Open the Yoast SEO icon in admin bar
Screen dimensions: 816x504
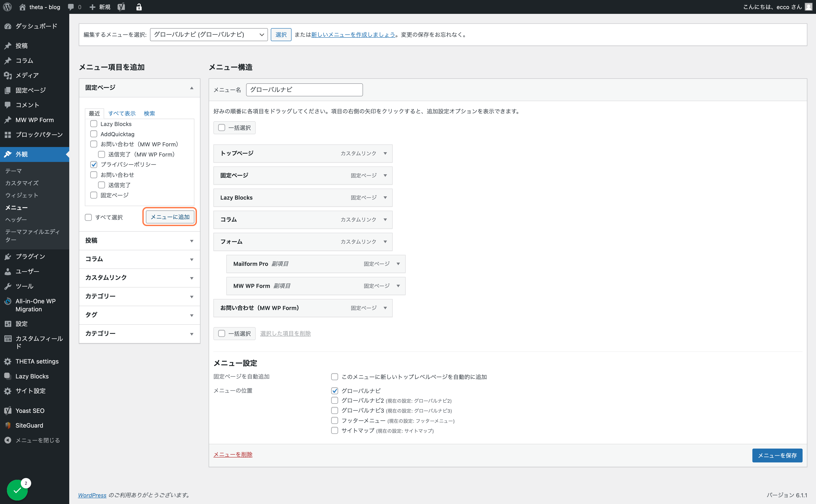(121, 7)
